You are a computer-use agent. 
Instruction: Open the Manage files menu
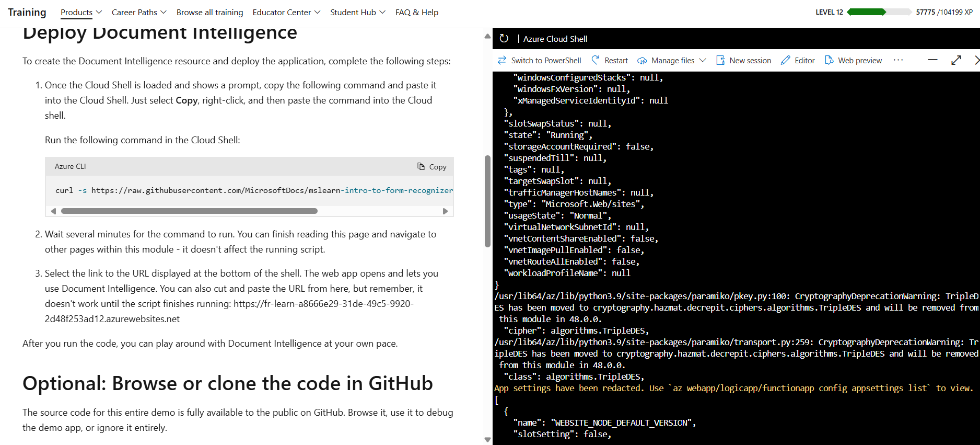coord(672,61)
